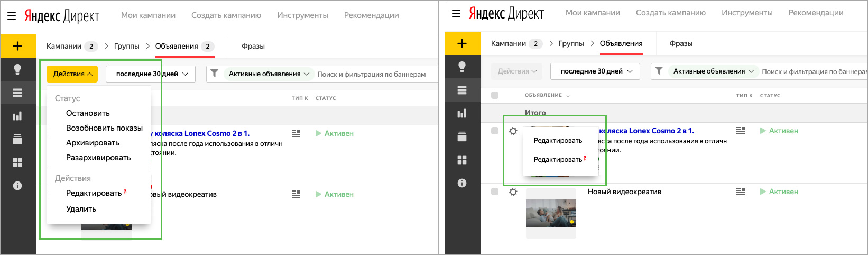Click the video thumbnail of Новый видеокреатив
Image resolution: width=868 pixels, height=255 pixels.
[x=551, y=213]
